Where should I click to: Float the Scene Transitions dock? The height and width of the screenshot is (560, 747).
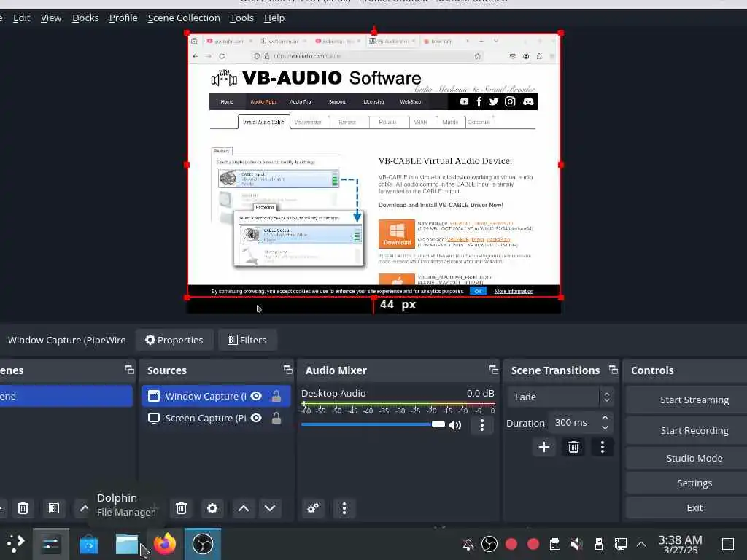613,370
